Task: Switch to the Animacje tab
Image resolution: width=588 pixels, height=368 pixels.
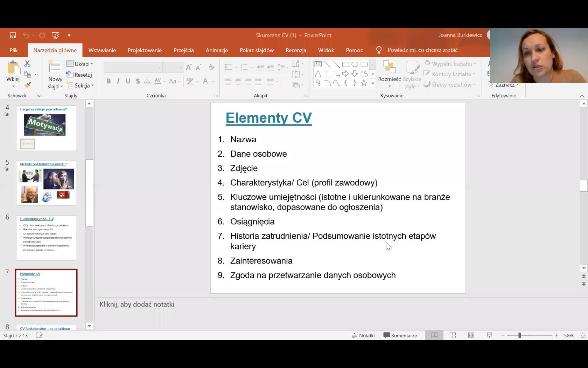Action: (x=217, y=50)
